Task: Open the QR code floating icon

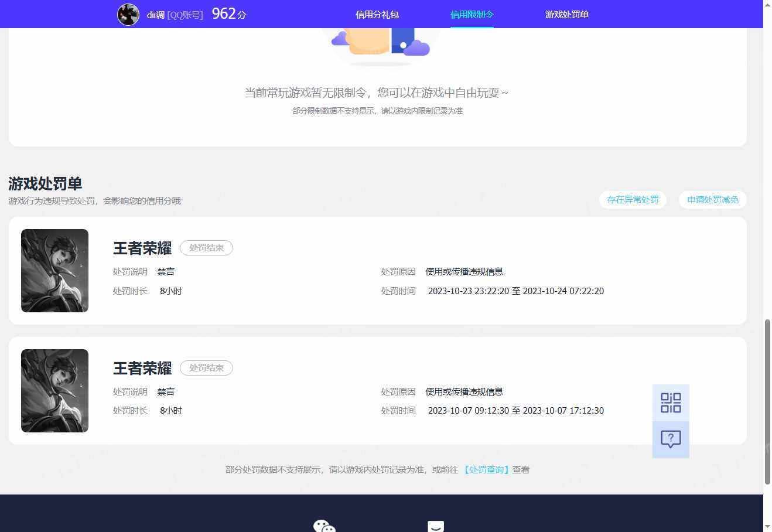Action: 671,403
